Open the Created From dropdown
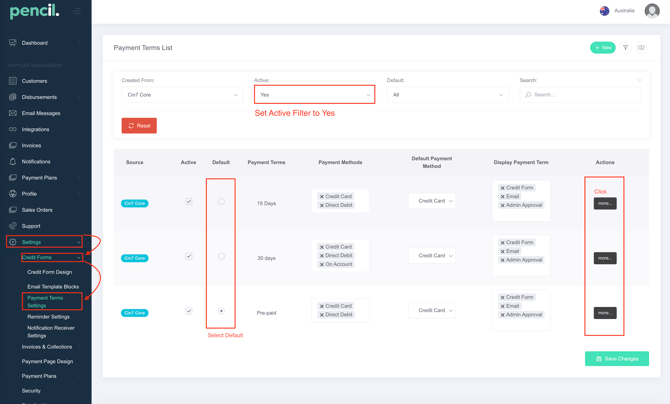 [x=181, y=95]
